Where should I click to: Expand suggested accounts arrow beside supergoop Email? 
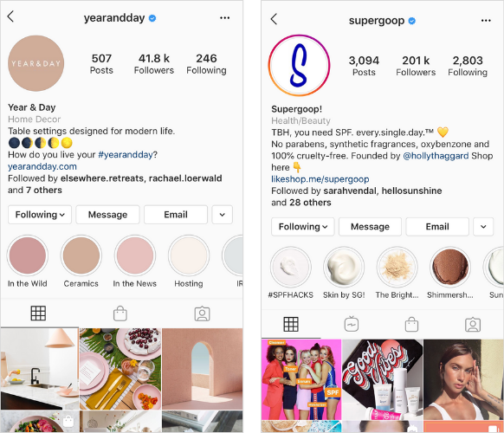tap(483, 227)
